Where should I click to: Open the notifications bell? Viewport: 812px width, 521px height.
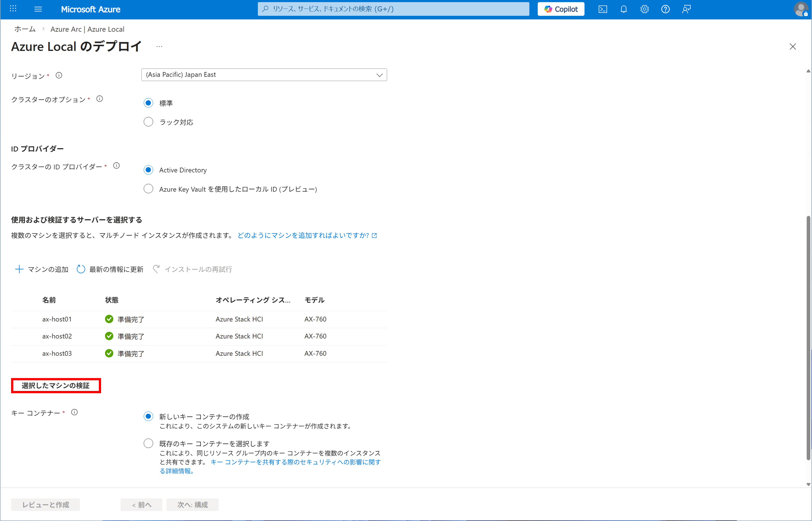click(623, 9)
